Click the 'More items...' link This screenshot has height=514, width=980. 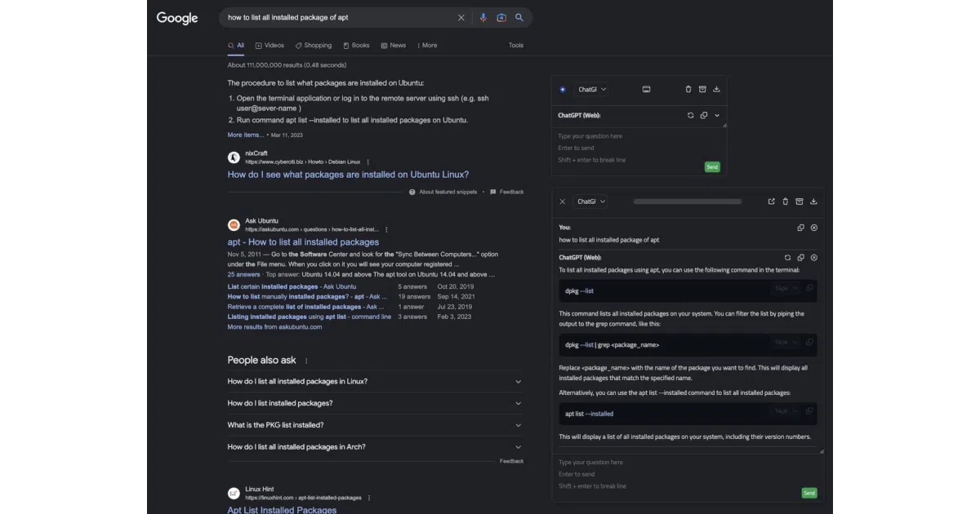pos(245,135)
